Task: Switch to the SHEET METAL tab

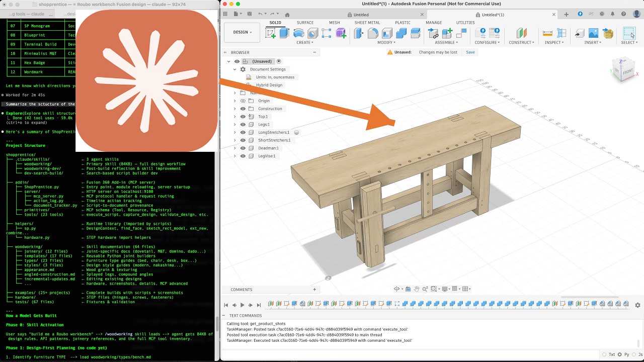Action: 367,23
